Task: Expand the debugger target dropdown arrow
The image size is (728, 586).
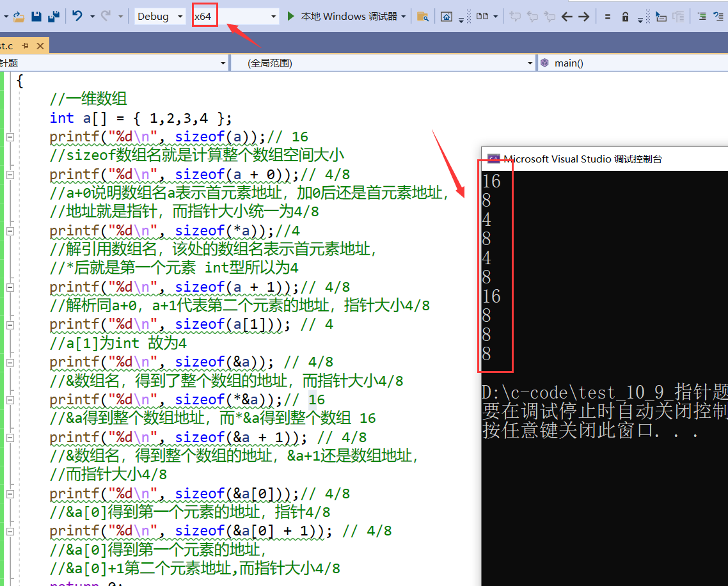Action: [x=404, y=17]
